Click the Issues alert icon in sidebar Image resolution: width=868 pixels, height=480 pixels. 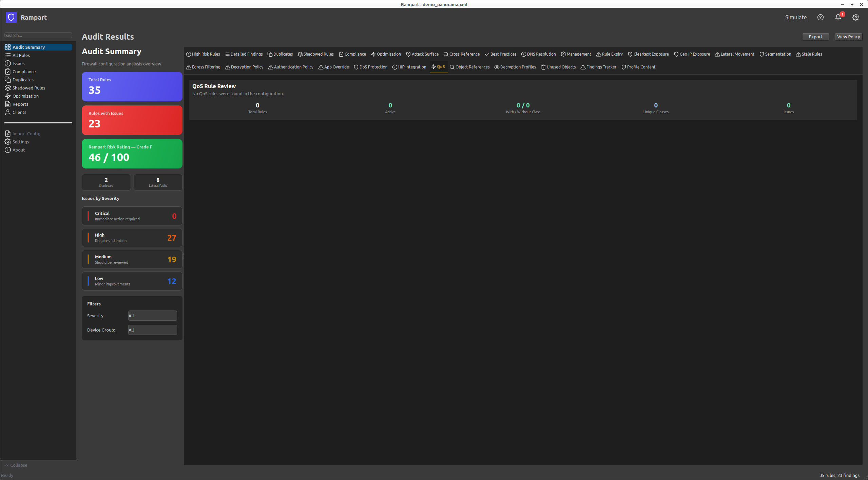coord(8,63)
